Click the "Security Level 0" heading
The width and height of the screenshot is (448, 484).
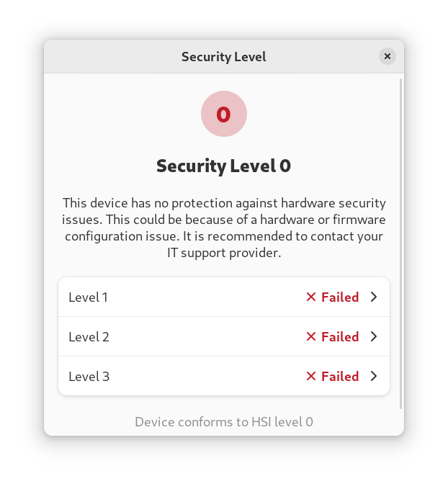pyautogui.click(x=223, y=166)
